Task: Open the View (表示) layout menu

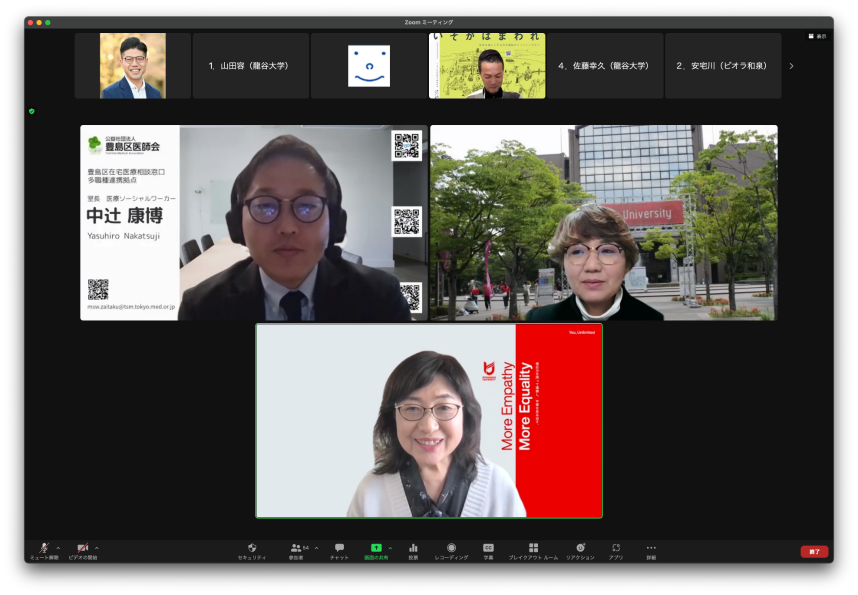Action: tap(817, 36)
